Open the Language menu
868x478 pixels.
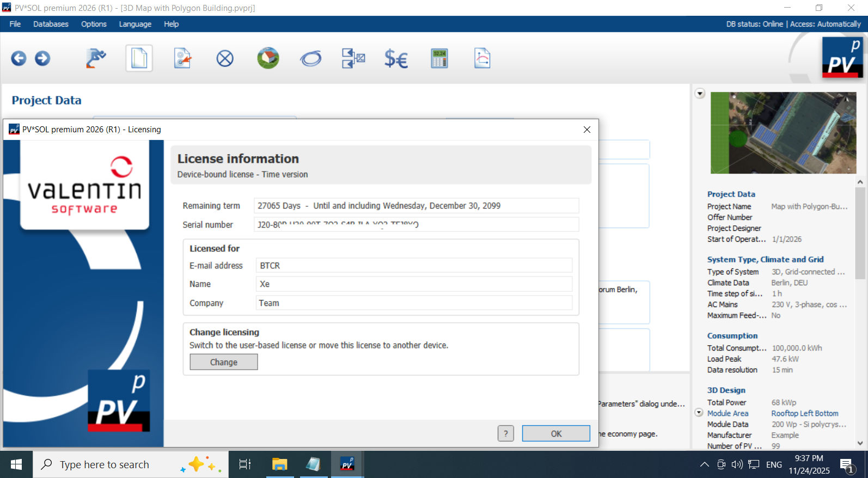[135, 24]
